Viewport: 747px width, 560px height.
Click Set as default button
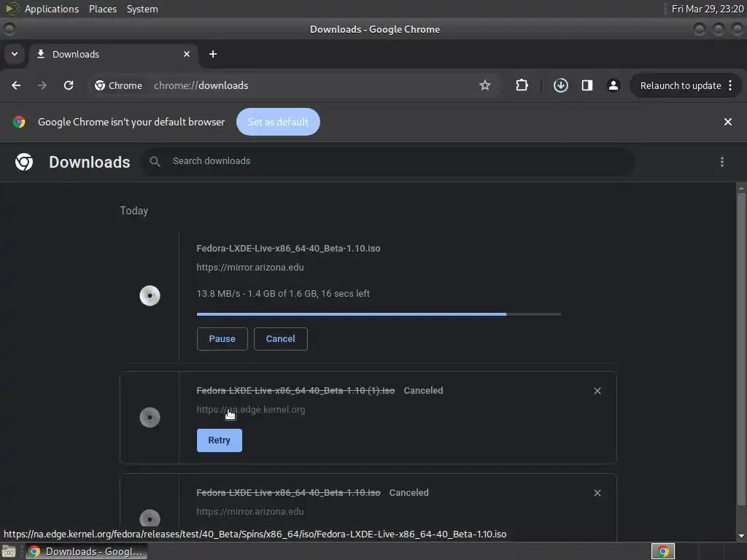[x=278, y=122]
